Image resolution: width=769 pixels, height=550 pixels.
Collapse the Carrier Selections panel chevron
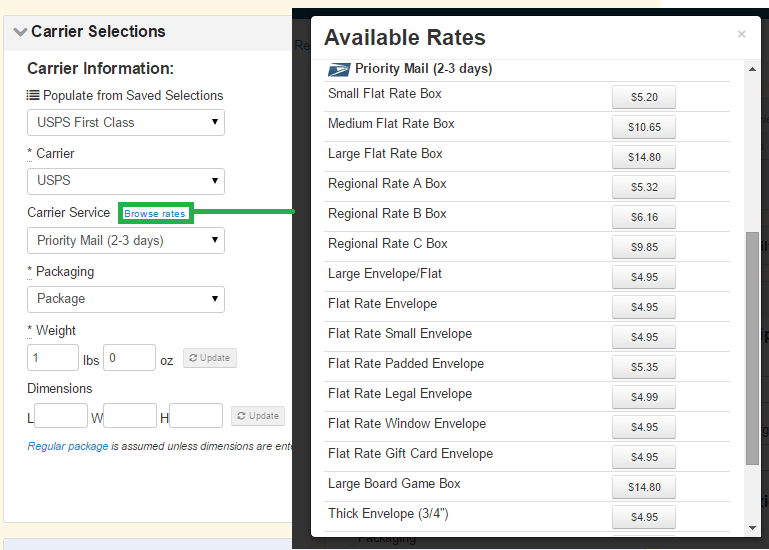tap(20, 32)
